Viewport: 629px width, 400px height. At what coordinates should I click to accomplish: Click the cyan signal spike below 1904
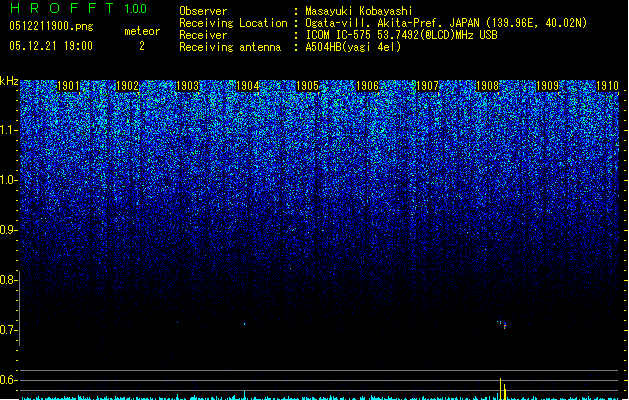click(245, 395)
